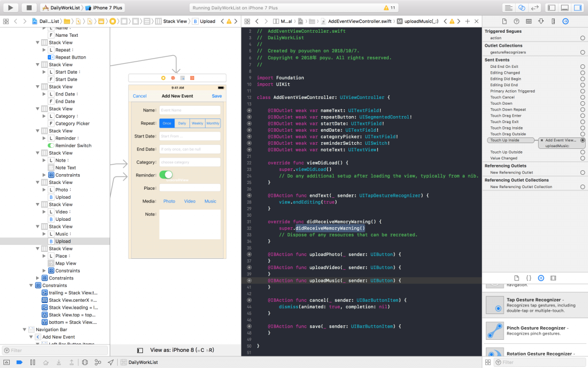Image resolution: width=588 pixels, height=368 pixels.
Task: Open the Quick Help inspector tab
Action: click(x=516, y=21)
